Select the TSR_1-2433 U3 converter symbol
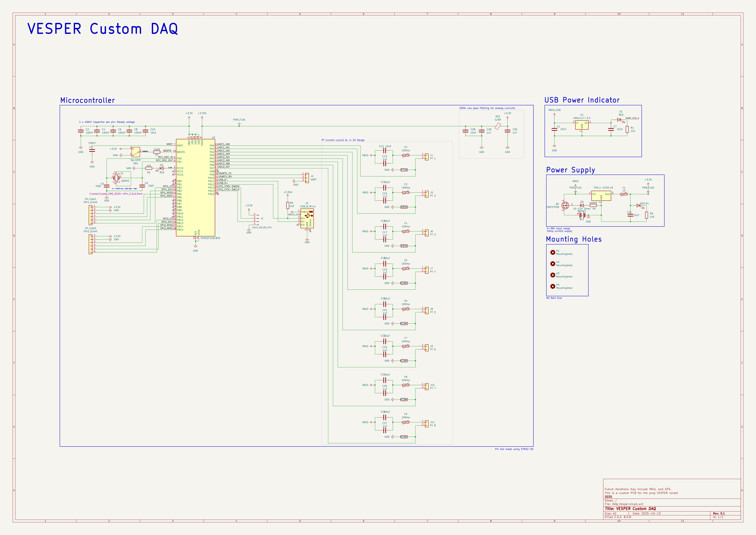Viewport: 756px width, 535px height. pyautogui.click(x=601, y=196)
